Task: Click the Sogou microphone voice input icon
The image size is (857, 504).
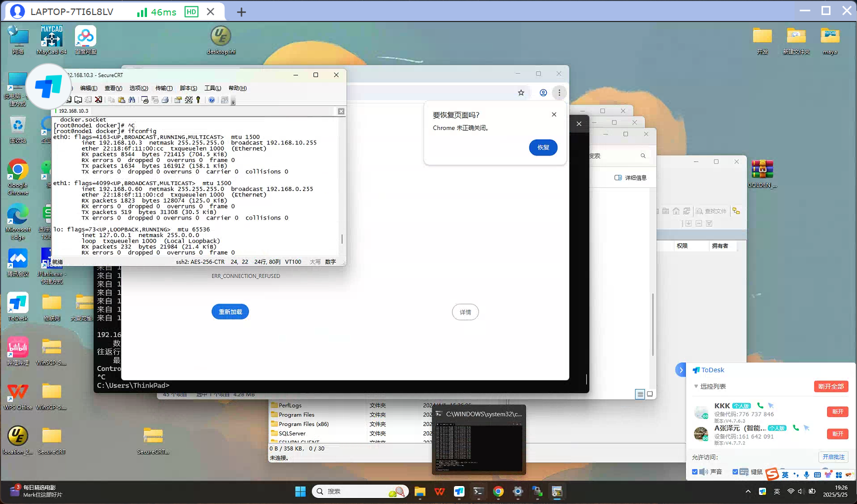Action: coord(806,474)
